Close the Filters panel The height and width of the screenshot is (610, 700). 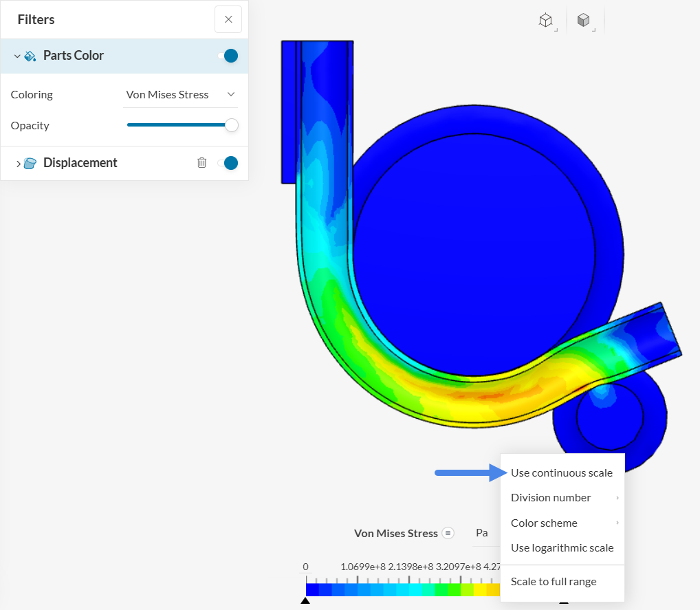point(228,19)
